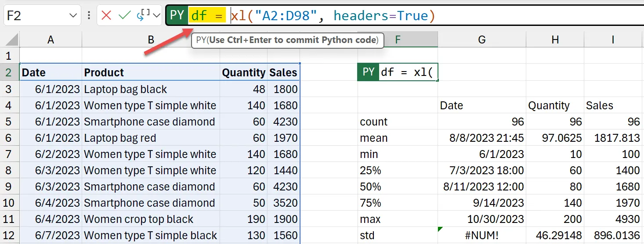Viewport: 644px width, 244px height.
Task: Click the Quantity mean 97.0625
Action: coord(555,138)
